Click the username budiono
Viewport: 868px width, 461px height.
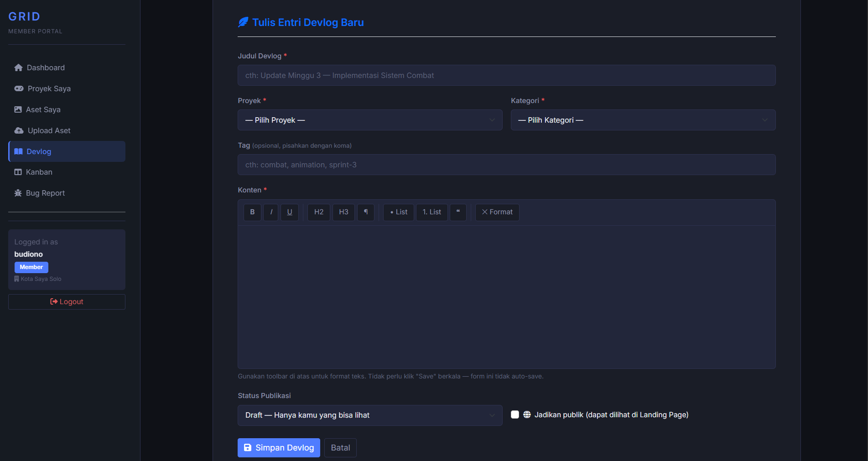tap(28, 254)
